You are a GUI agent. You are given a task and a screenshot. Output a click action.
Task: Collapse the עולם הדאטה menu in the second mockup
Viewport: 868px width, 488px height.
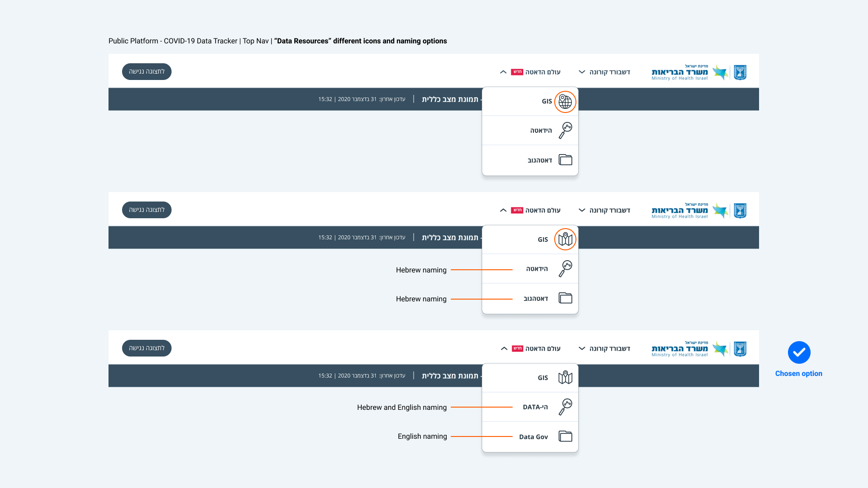coord(503,211)
